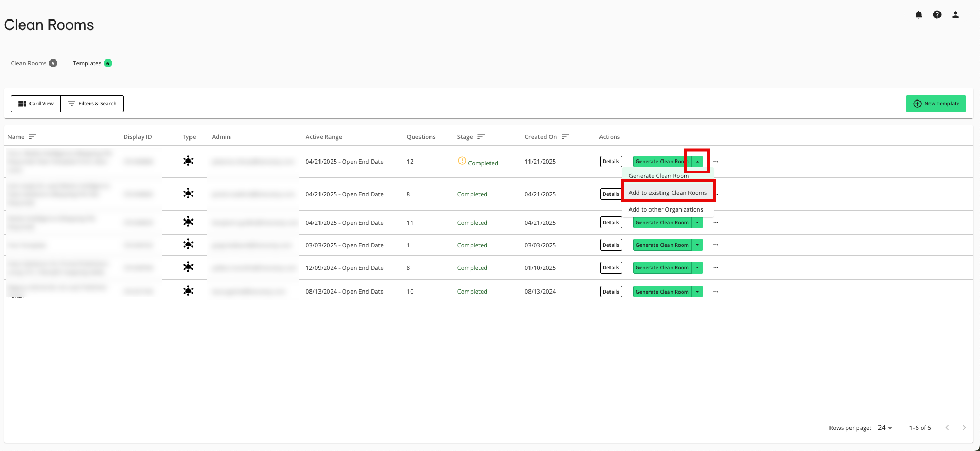
Task: Switch to Card View
Action: pos(36,104)
